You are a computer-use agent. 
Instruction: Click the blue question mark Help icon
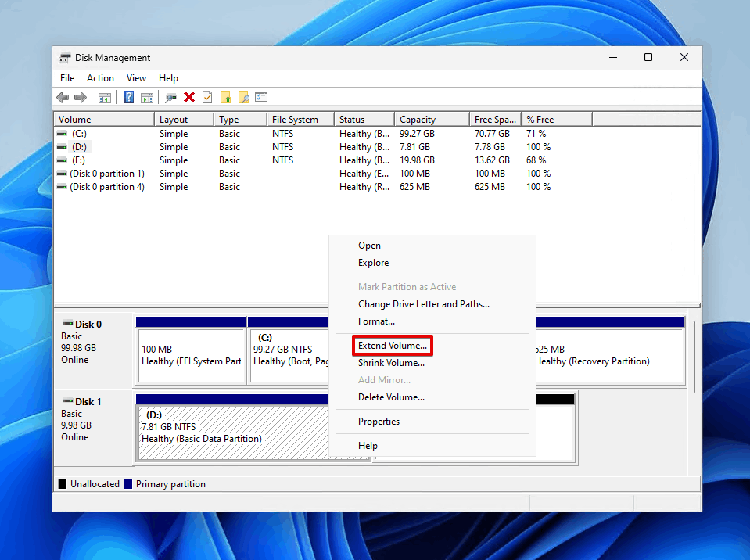(x=128, y=97)
